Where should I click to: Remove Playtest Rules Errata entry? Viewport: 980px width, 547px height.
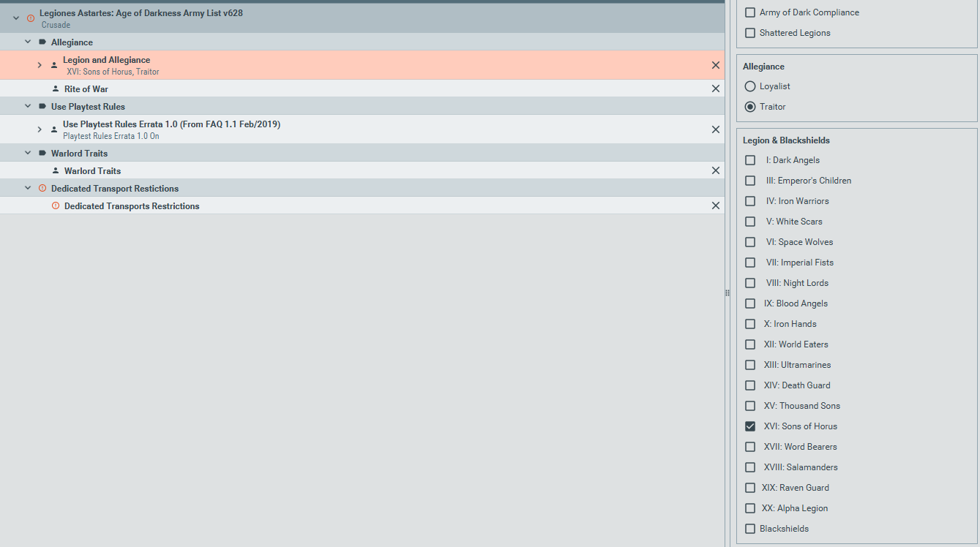[x=716, y=129]
